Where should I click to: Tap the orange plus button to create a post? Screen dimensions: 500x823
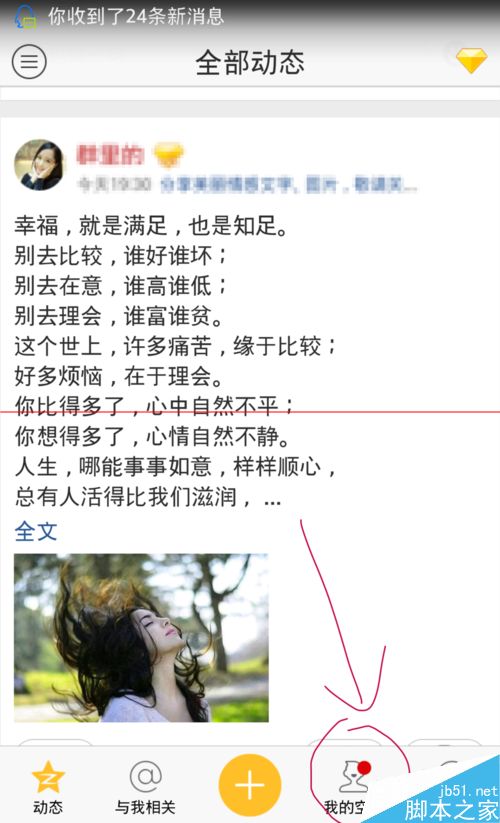[x=250, y=785]
